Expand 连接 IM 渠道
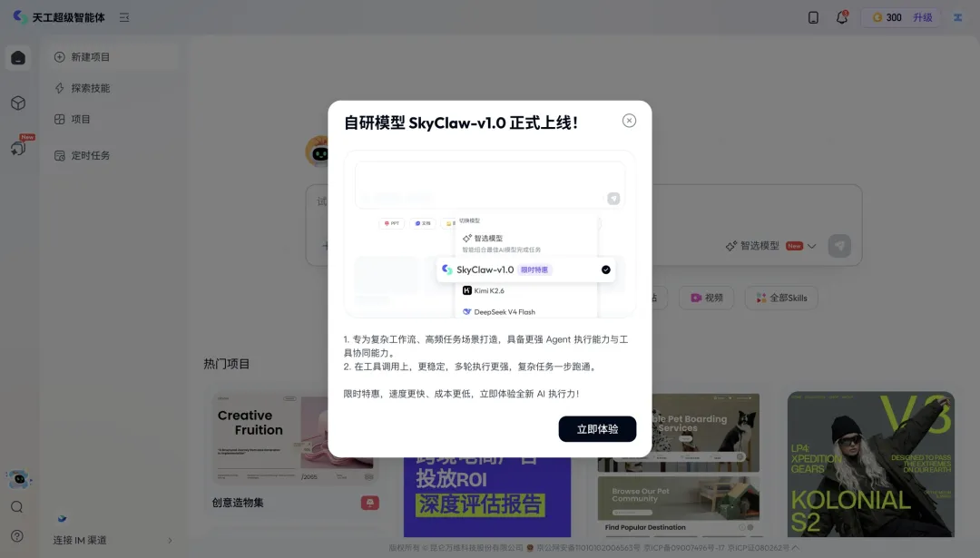 tap(113, 540)
